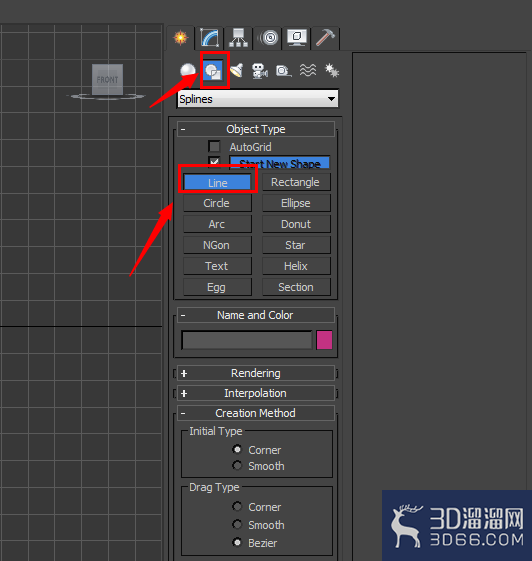Open the Create panel tab

tap(181, 38)
